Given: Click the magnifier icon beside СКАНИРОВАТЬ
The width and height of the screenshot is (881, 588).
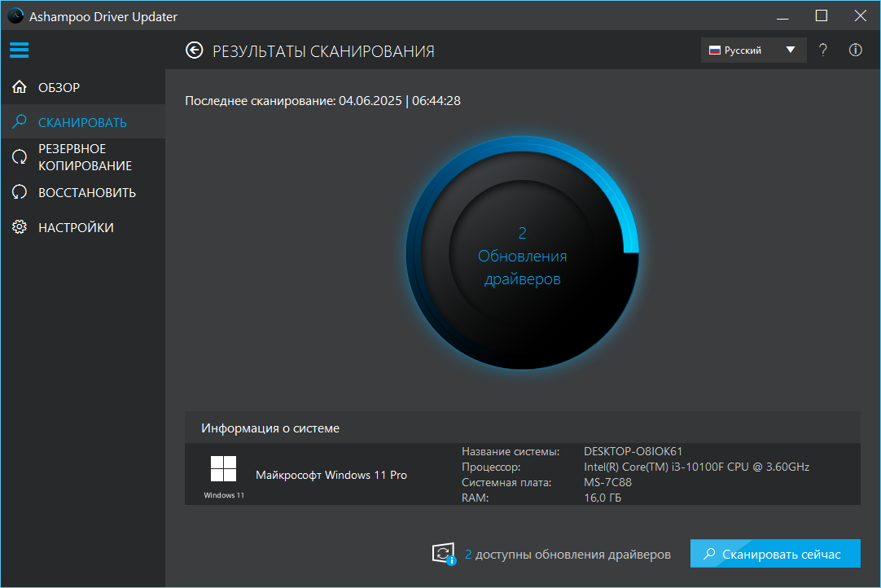Looking at the screenshot, I should tap(20, 121).
